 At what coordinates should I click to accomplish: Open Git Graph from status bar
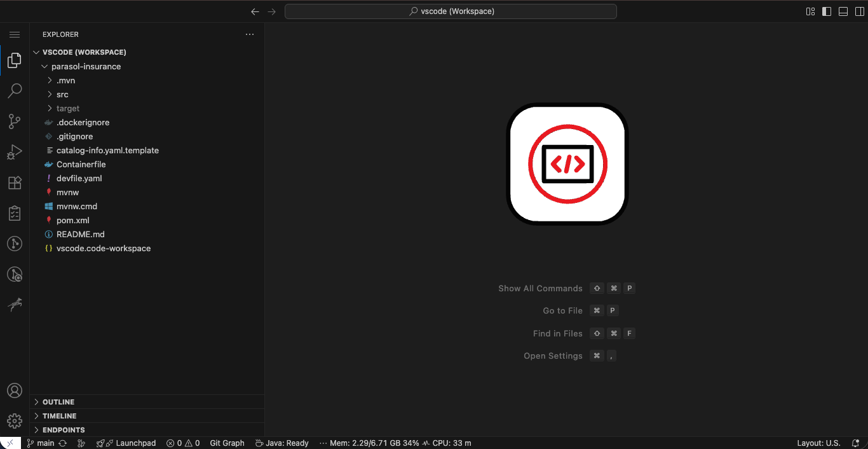coord(227,443)
